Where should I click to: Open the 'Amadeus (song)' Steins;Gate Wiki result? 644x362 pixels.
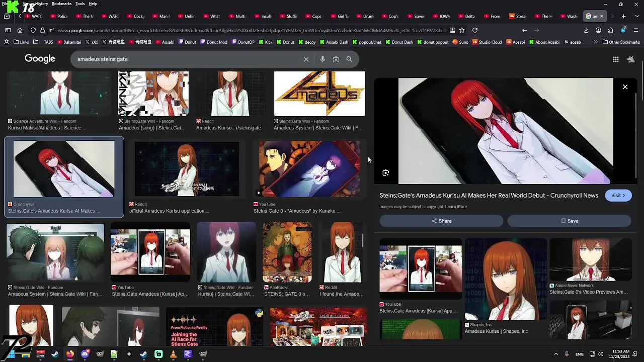[153, 94]
